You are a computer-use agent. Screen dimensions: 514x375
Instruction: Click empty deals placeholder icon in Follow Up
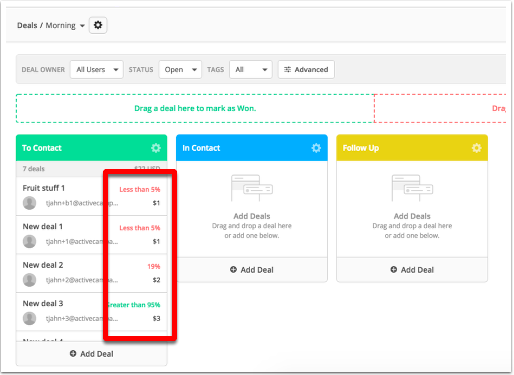[x=412, y=188]
